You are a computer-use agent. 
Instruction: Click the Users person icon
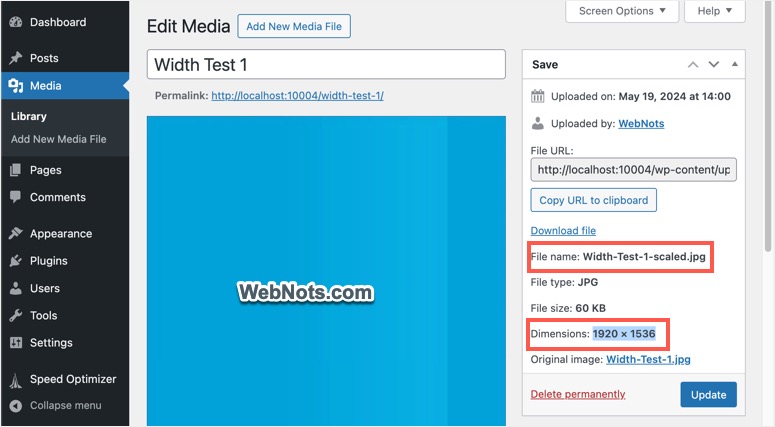pos(16,288)
